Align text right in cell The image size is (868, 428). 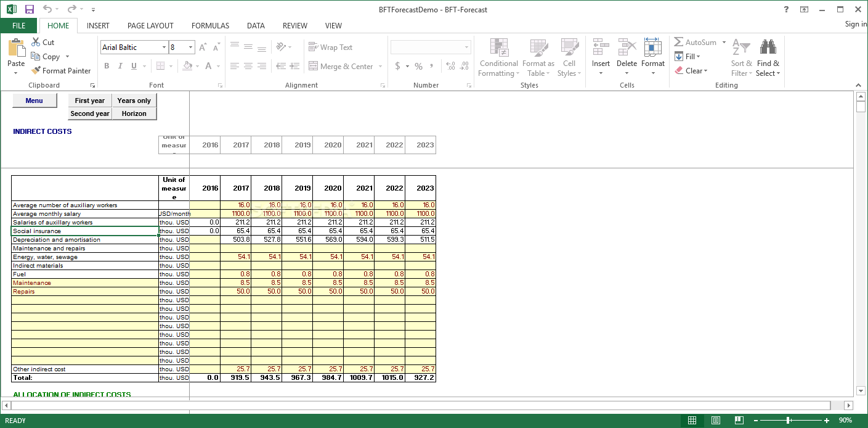[x=262, y=66]
